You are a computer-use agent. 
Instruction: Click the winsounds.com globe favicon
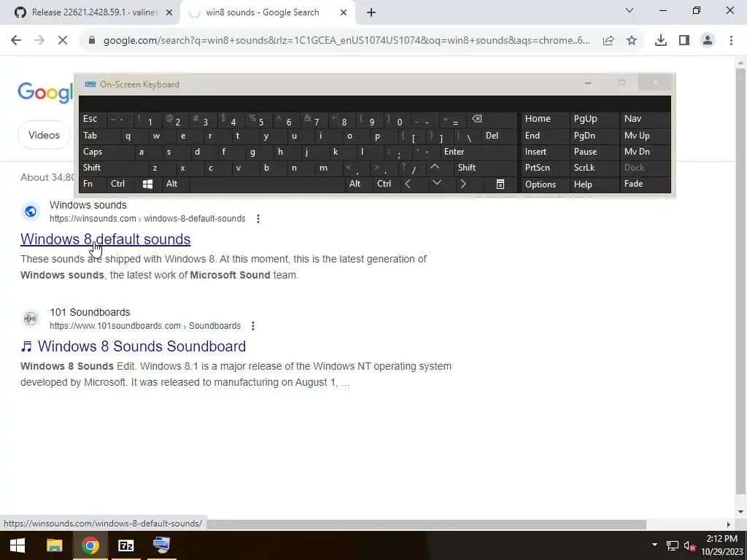(31, 211)
